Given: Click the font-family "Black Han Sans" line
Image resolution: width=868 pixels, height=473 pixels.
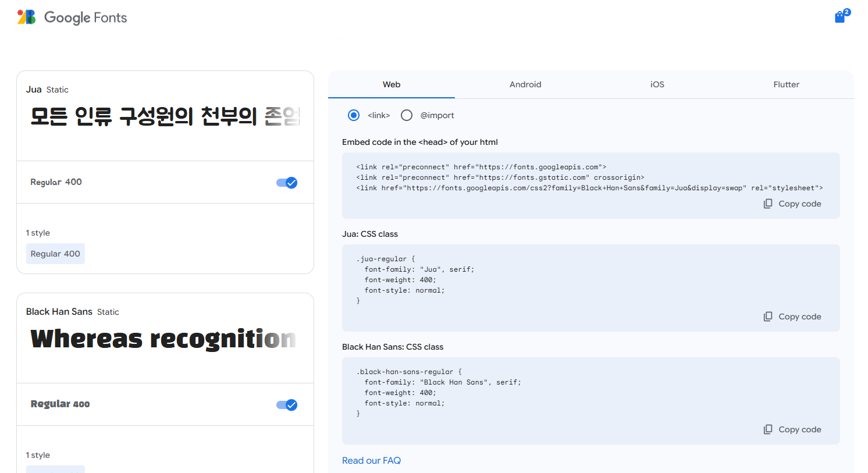Looking at the screenshot, I should 443,382.
